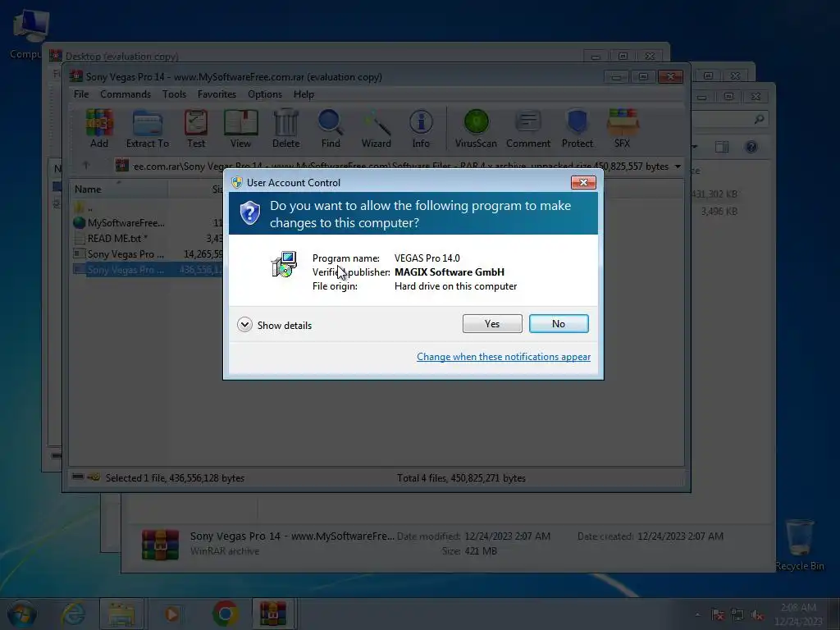This screenshot has height=630, width=840.
Task: Click the SFX toolbar icon
Action: tap(622, 129)
